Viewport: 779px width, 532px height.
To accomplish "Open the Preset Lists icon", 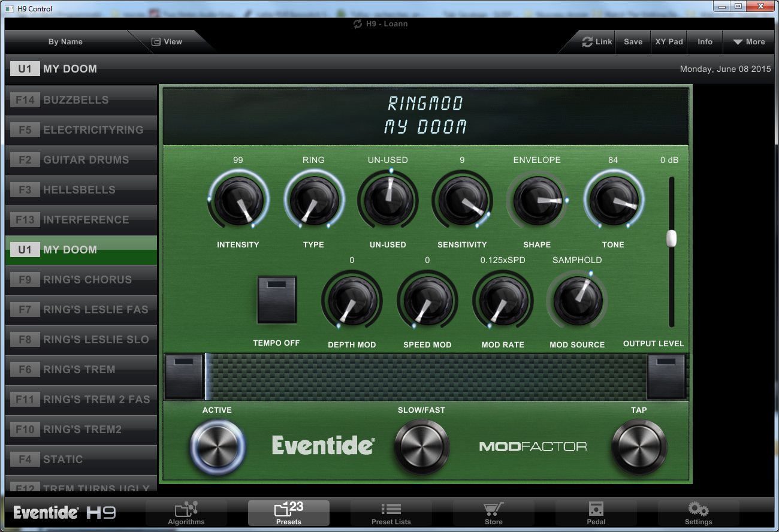I will [x=391, y=509].
